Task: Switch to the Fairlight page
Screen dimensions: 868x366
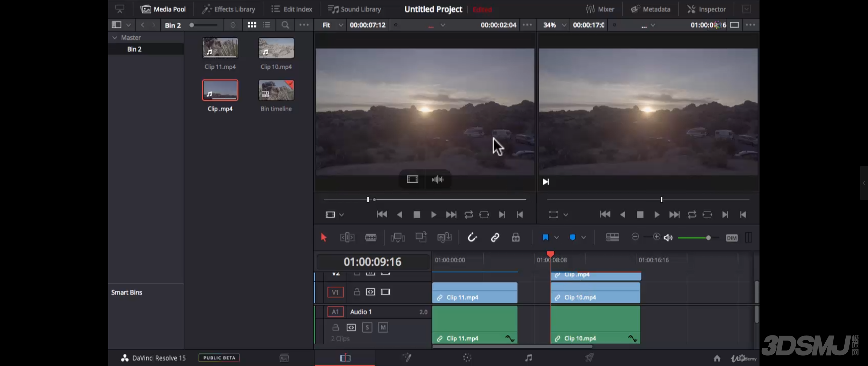Action: click(529, 358)
